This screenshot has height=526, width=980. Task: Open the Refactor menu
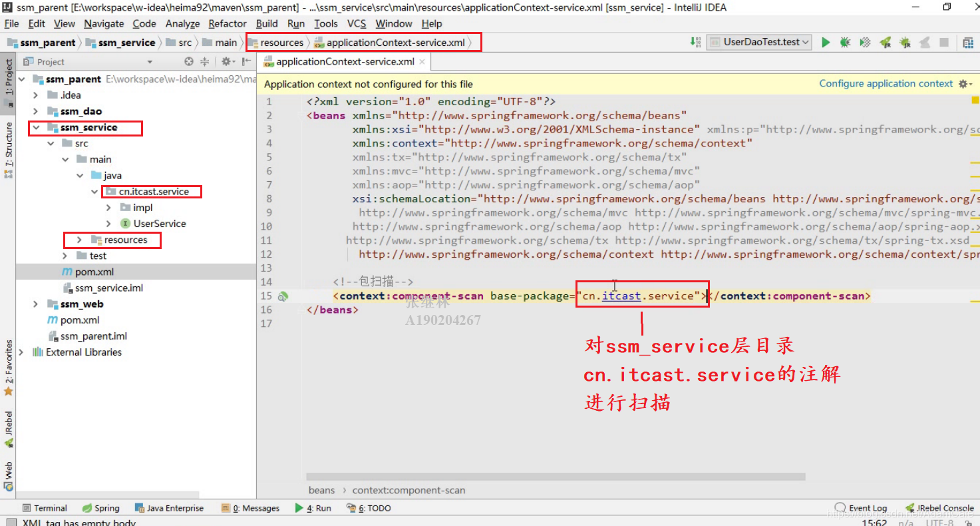coord(228,23)
